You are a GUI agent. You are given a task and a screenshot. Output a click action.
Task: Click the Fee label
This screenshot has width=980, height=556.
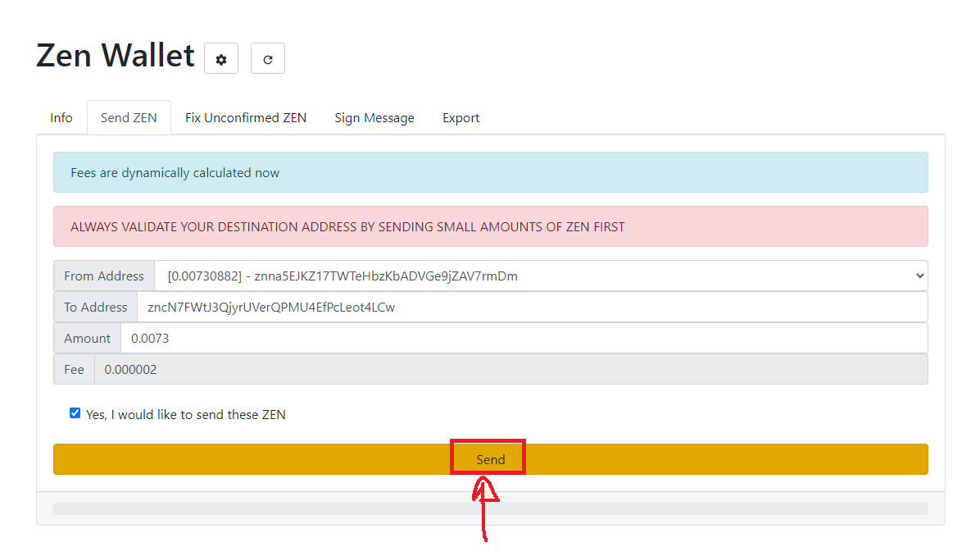74,370
